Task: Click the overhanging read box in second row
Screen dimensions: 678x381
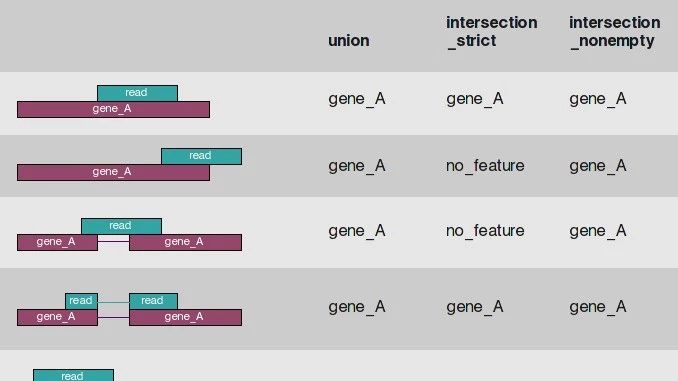Action: point(201,156)
